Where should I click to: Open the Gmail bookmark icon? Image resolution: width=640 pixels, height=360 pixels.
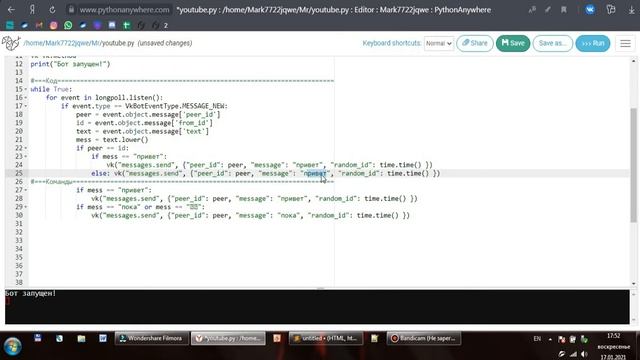click(x=39, y=25)
